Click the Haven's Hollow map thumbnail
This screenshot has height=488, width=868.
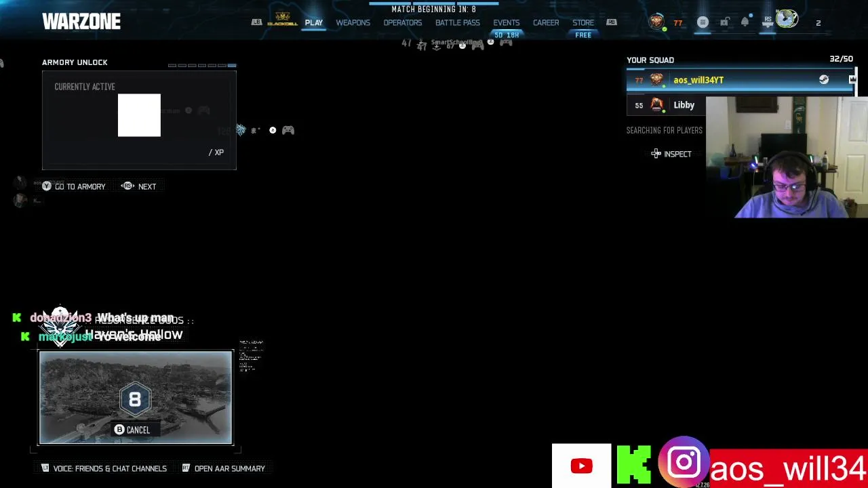point(136,397)
